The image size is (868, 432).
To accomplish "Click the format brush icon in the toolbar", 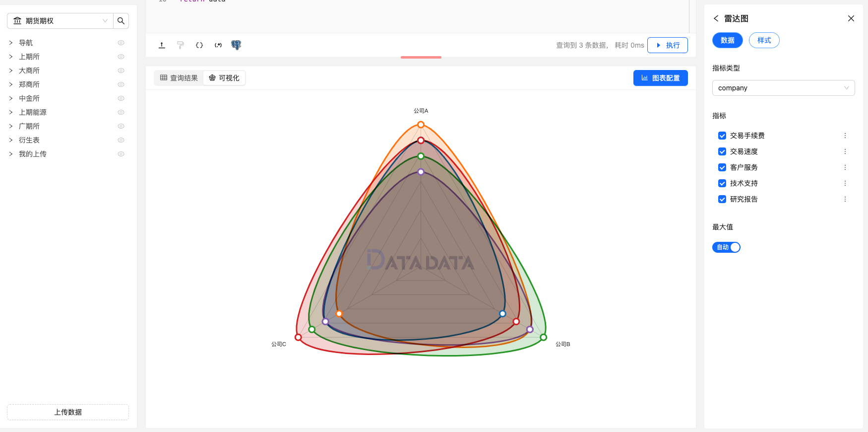I will coord(181,45).
